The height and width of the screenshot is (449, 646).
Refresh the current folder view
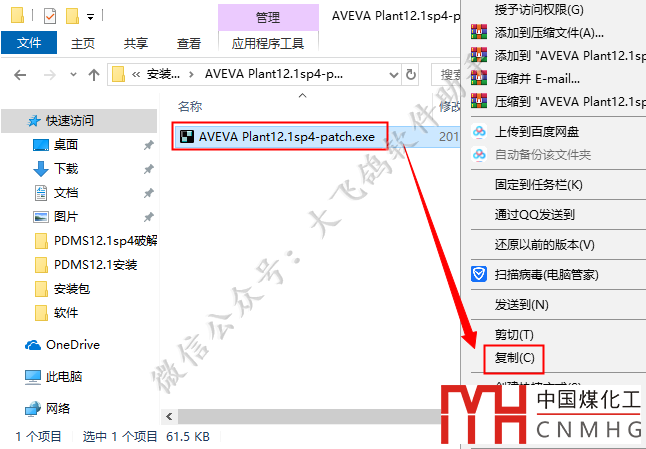[x=410, y=75]
